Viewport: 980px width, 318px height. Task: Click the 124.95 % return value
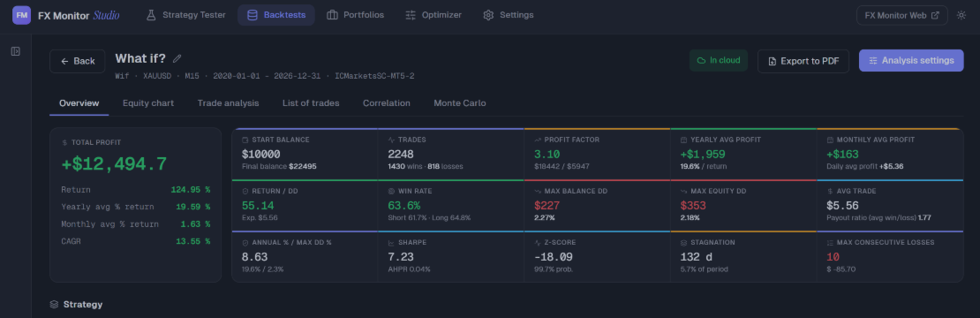pos(191,190)
